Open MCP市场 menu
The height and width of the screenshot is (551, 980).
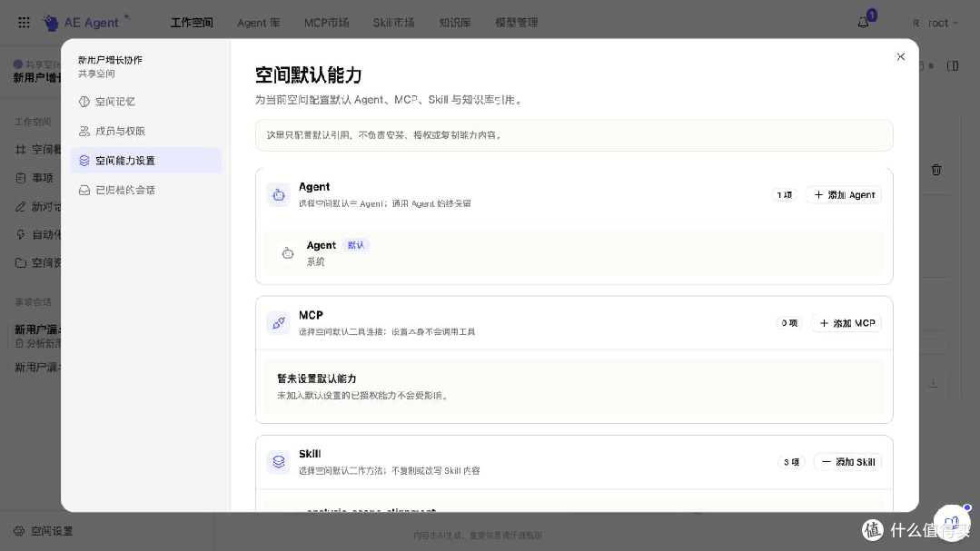coord(327,23)
